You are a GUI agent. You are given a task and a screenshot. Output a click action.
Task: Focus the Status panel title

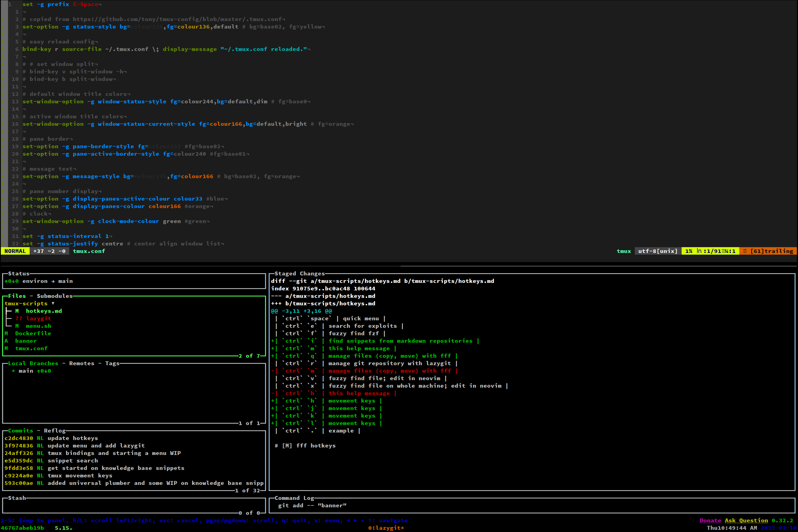pos(19,273)
